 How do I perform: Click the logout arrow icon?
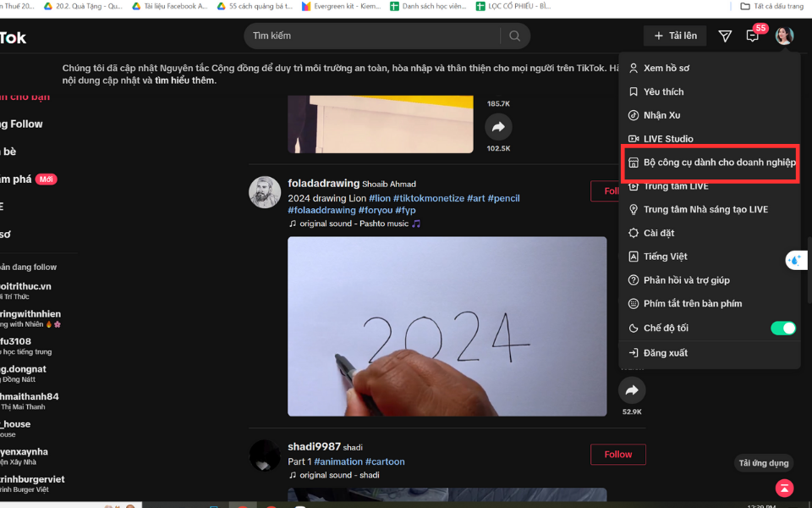pos(633,353)
